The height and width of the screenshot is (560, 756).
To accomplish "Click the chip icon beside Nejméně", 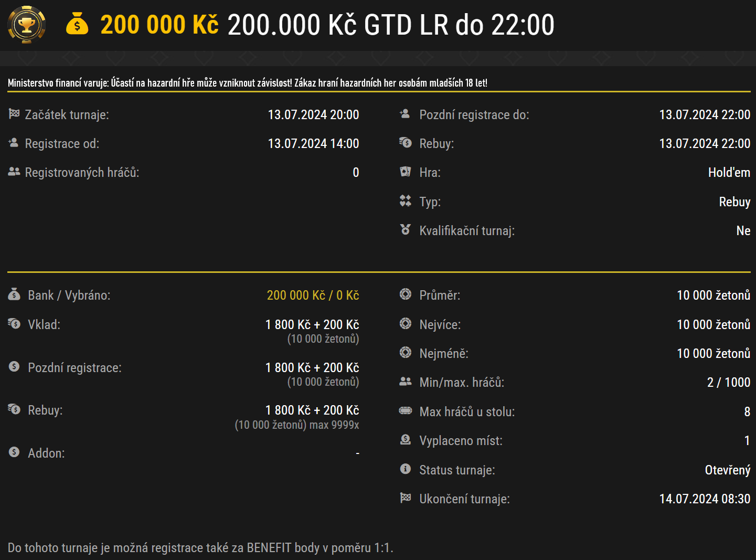I will [406, 352].
